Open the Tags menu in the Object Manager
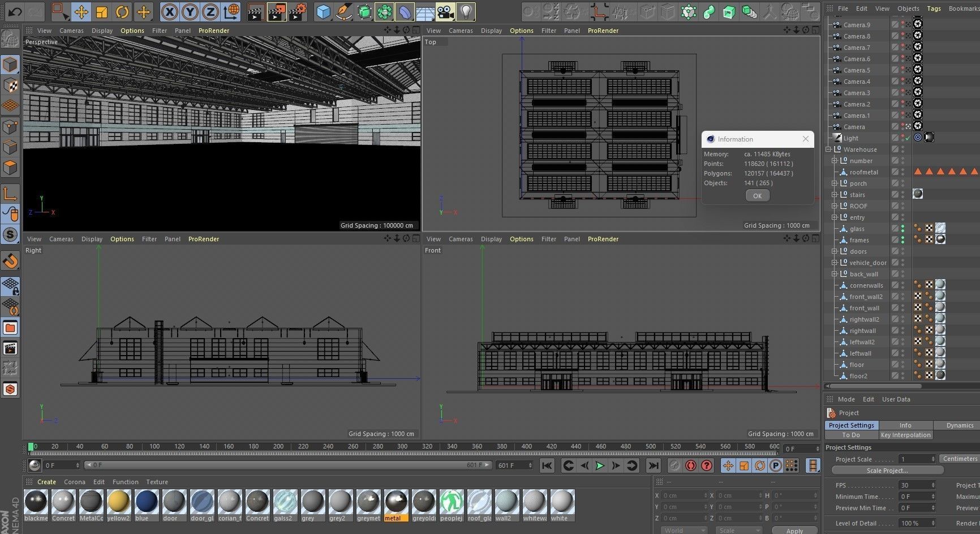This screenshot has height=534, width=980. tap(934, 8)
